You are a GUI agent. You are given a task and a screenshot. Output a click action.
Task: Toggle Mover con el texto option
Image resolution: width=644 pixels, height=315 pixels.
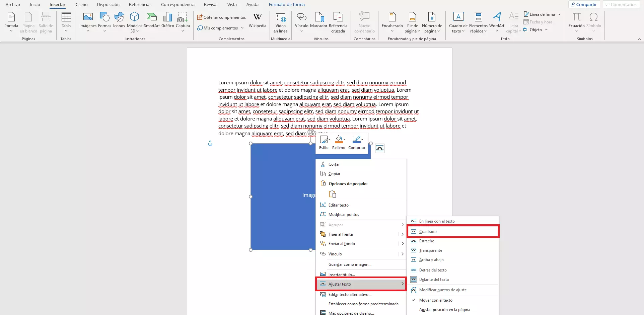coord(453,300)
